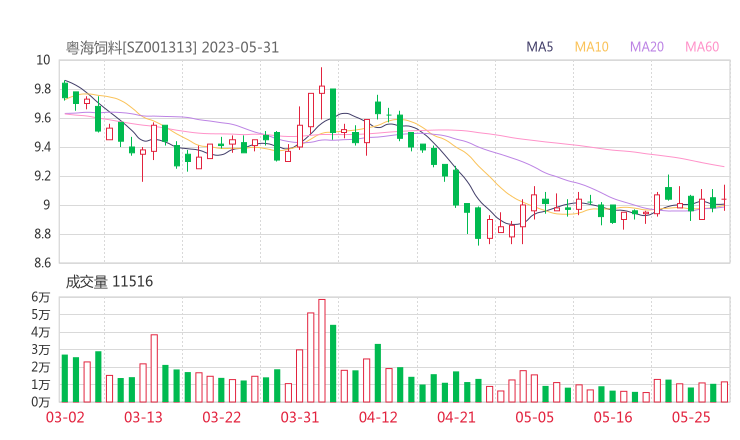Viewport: 740px width, 440px height.
Task: Click the MA5 legend label
Action: click(x=539, y=47)
